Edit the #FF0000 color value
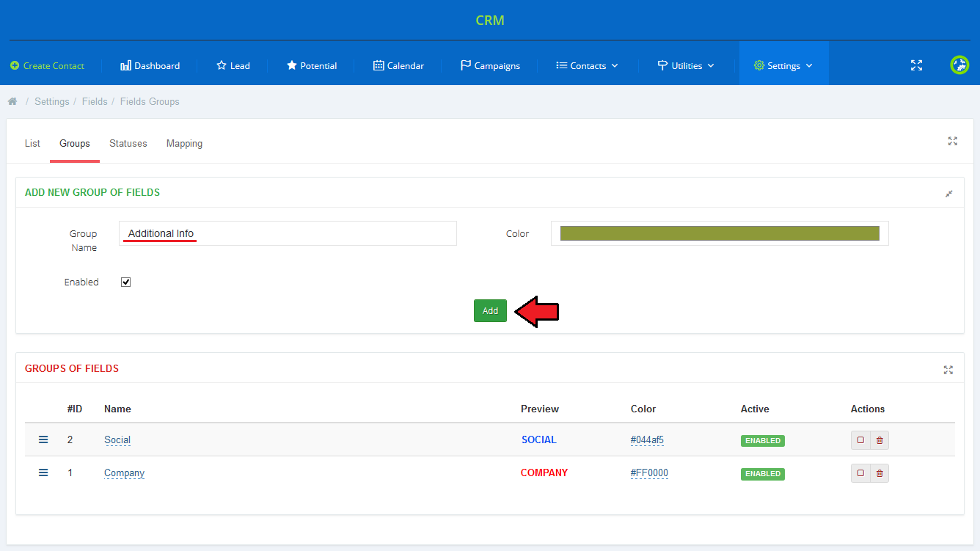 [649, 473]
